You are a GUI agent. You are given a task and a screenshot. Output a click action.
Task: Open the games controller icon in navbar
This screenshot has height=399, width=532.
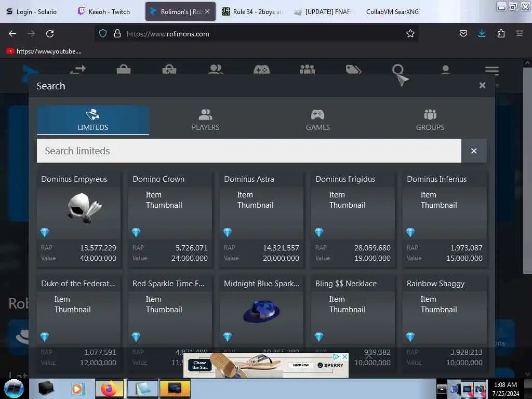click(x=262, y=70)
